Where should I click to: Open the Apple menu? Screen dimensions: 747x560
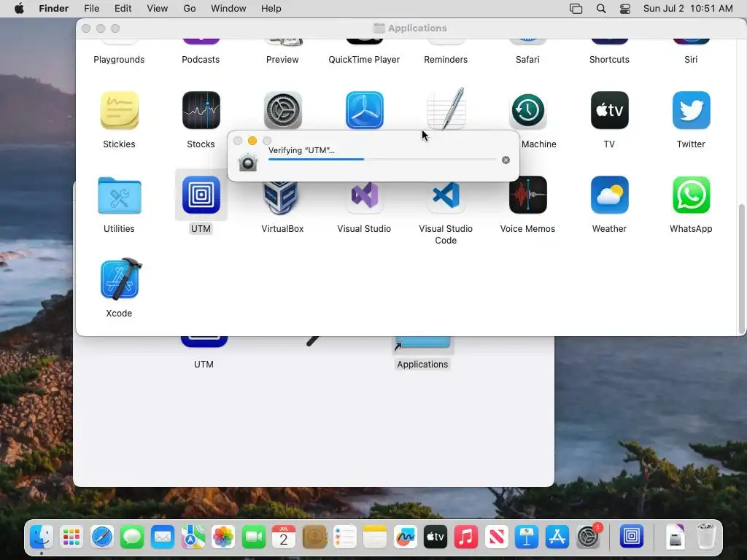[x=19, y=9]
